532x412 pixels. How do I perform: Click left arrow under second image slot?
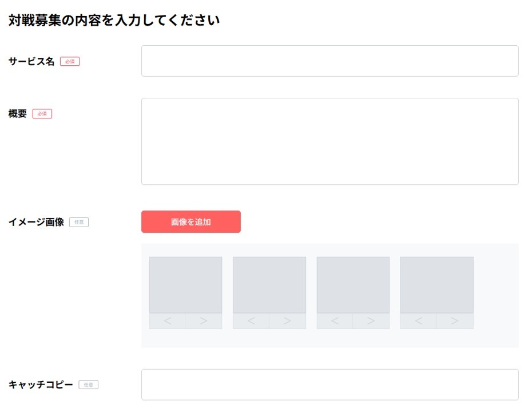coord(251,321)
